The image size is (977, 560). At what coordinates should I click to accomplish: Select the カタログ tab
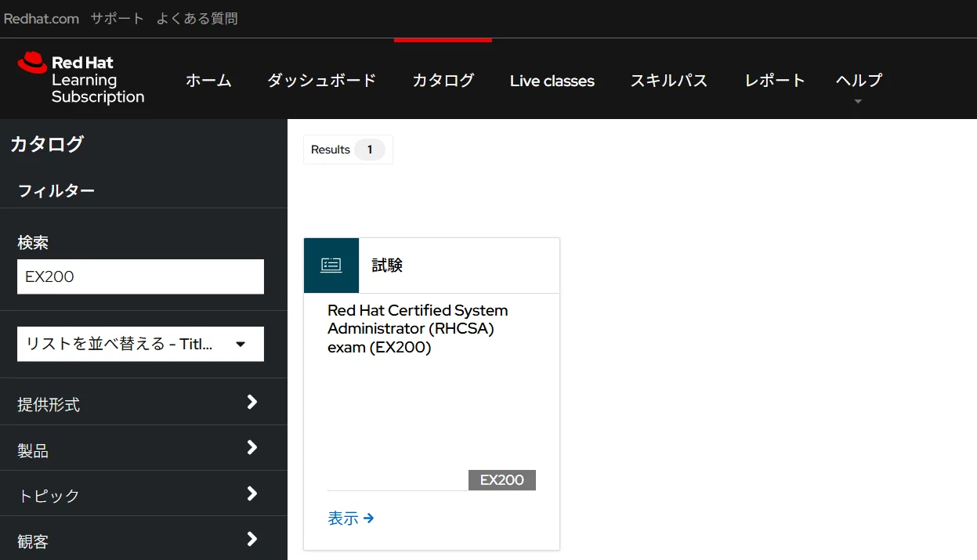443,80
